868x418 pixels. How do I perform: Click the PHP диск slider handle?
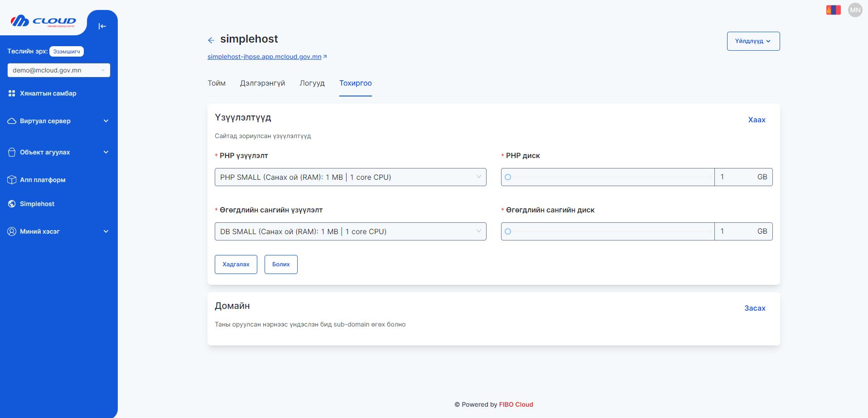(x=507, y=177)
